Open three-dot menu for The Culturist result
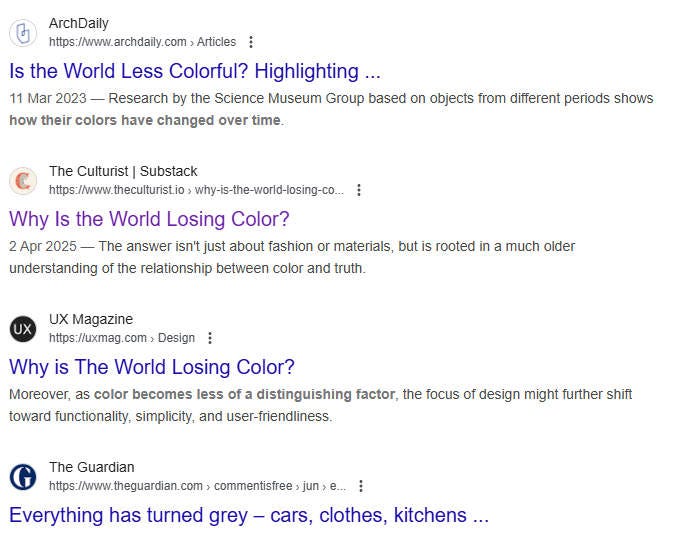This screenshot has width=673, height=533. click(x=359, y=190)
